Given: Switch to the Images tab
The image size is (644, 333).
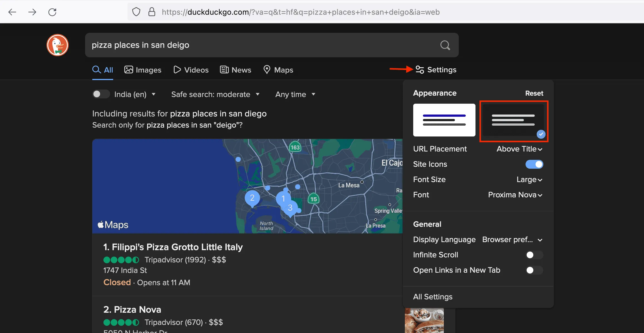Looking at the screenshot, I should point(143,70).
